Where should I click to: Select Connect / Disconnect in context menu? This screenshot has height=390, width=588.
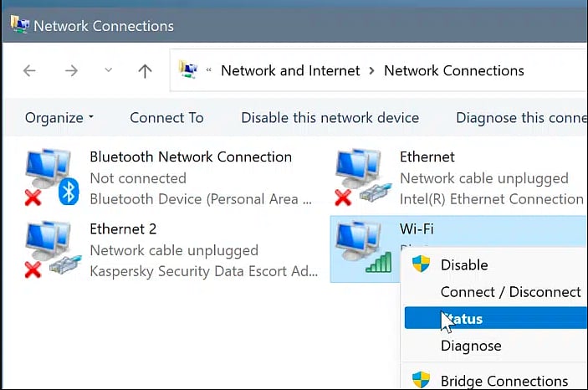click(510, 292)
